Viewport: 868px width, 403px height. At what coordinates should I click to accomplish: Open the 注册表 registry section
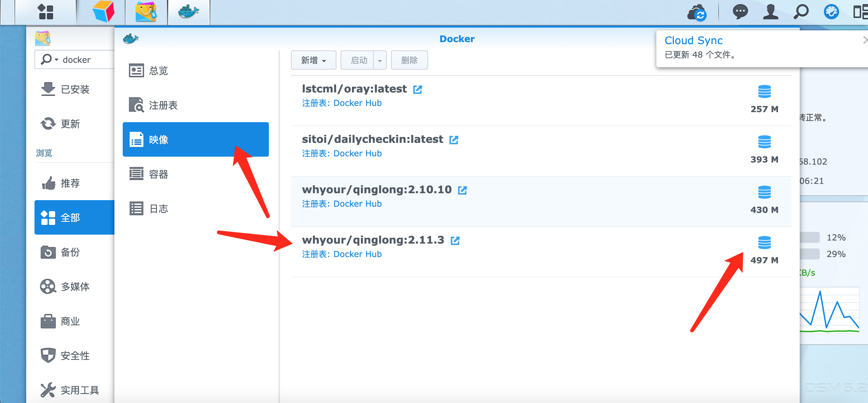pyautogui.click(x=196, y=105)
